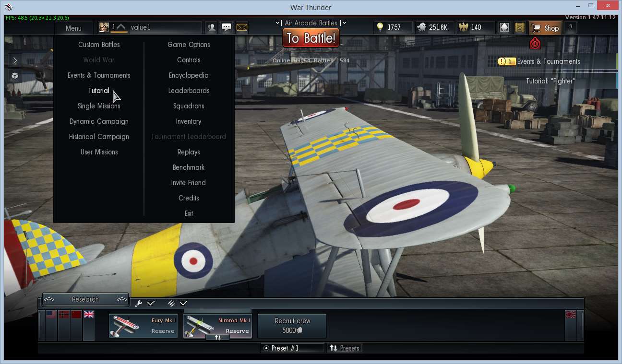Image resolution: width=622 pixels, height=364 pixels.
Task: Select the Japan flag nation
Action: pyautogui.click(x=571, y=315)
